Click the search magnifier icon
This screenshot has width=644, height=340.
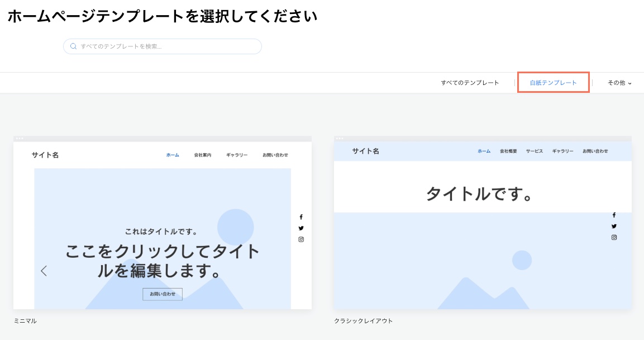(x=73, y=46)
